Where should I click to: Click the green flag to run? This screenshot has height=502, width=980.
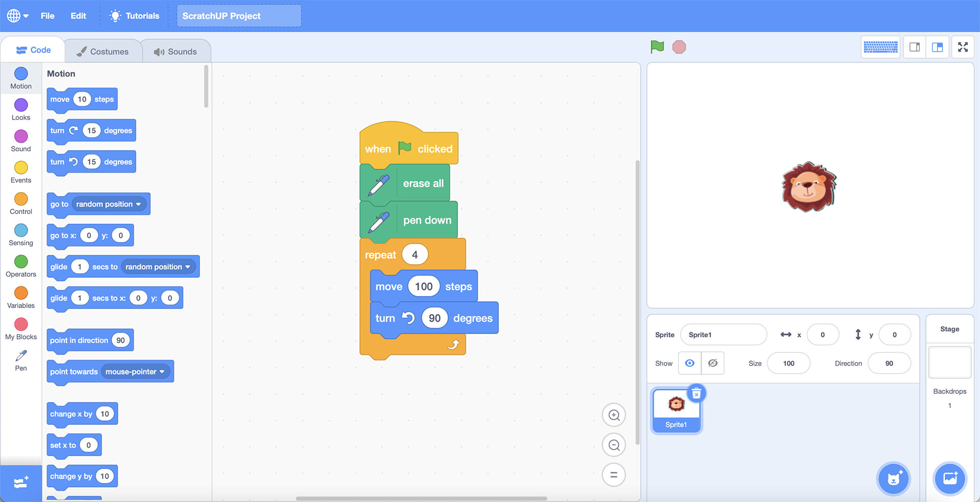[x=657, y=47]
